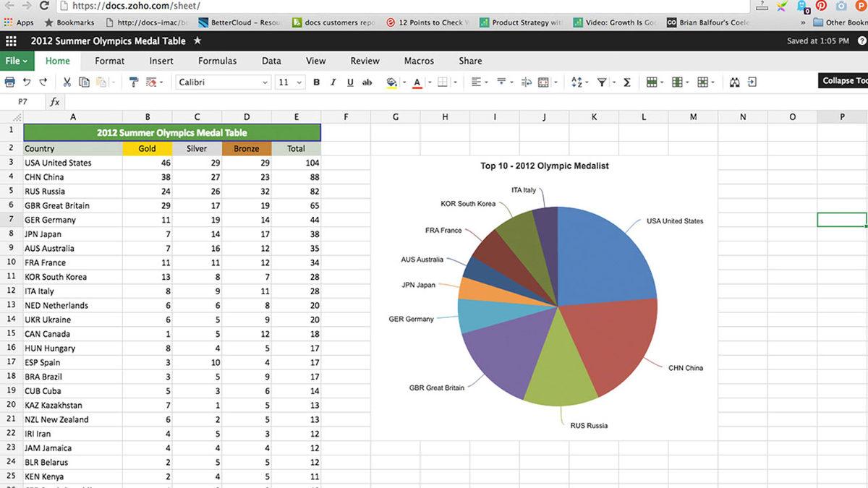Image resolution: width=868 pixels, height=488 pixels.
Task: Apply strikethrough formatting
Action: [366, 82]
